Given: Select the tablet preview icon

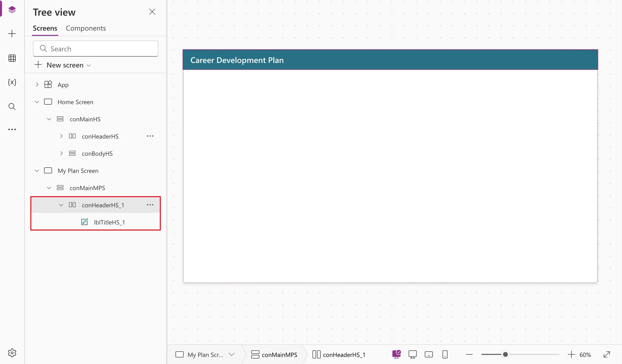Looking at the screenshot, I should point(429,354).
